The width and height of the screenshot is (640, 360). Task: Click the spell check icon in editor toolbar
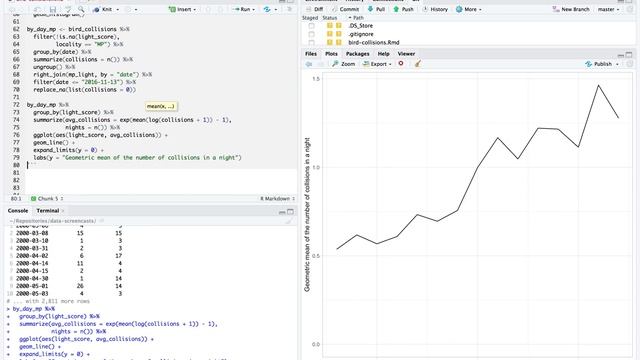pyautogui.click(x=68, y=9)
